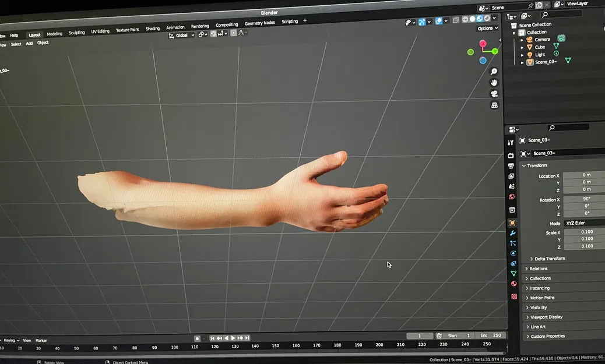
Task: Jump to the timeline last frame endpoint
Action: click(247, 338)
